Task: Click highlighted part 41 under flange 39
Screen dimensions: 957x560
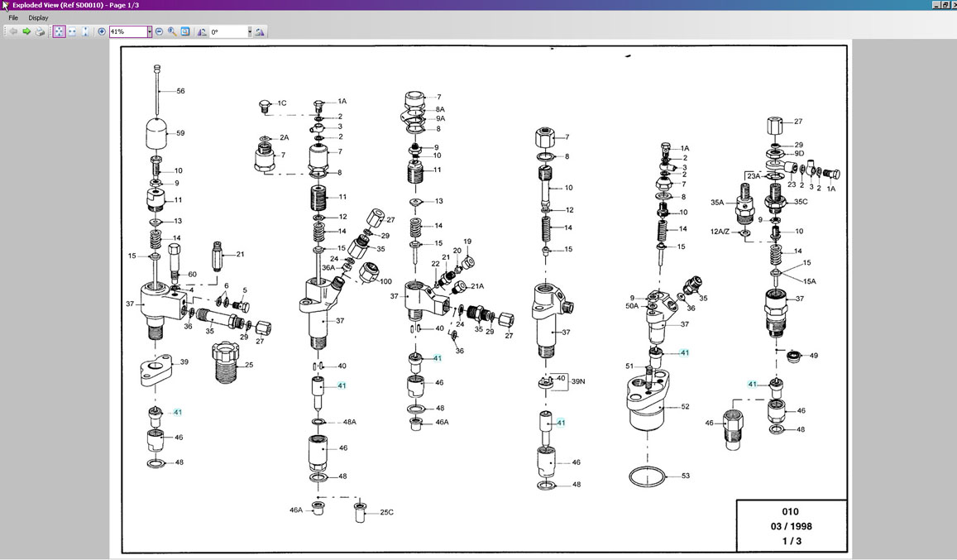Action: tap(178, 412)
